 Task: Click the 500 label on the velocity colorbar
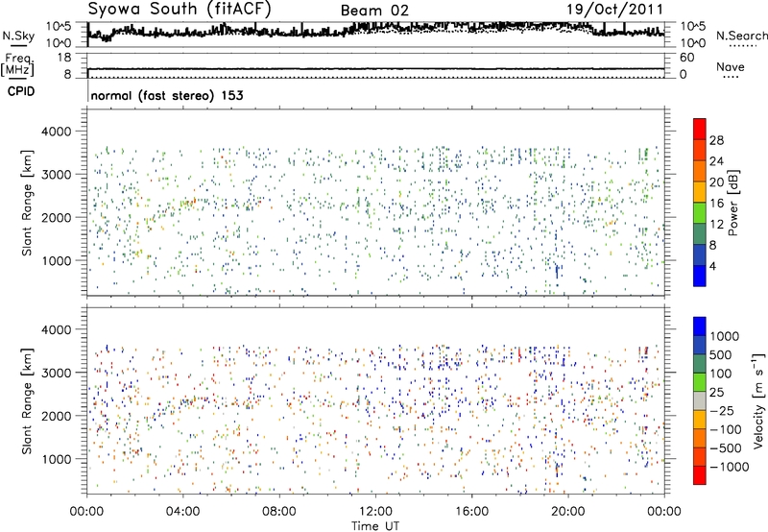[x=721, y=355]
